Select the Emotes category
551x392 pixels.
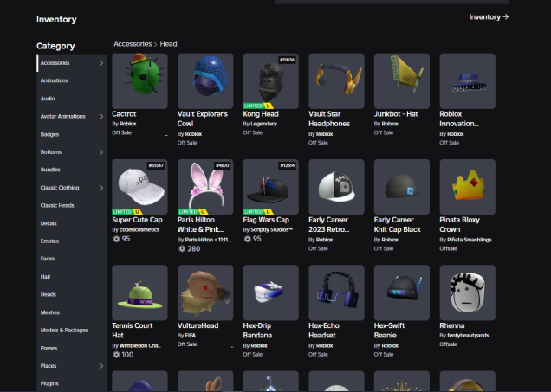click(49, 241)
